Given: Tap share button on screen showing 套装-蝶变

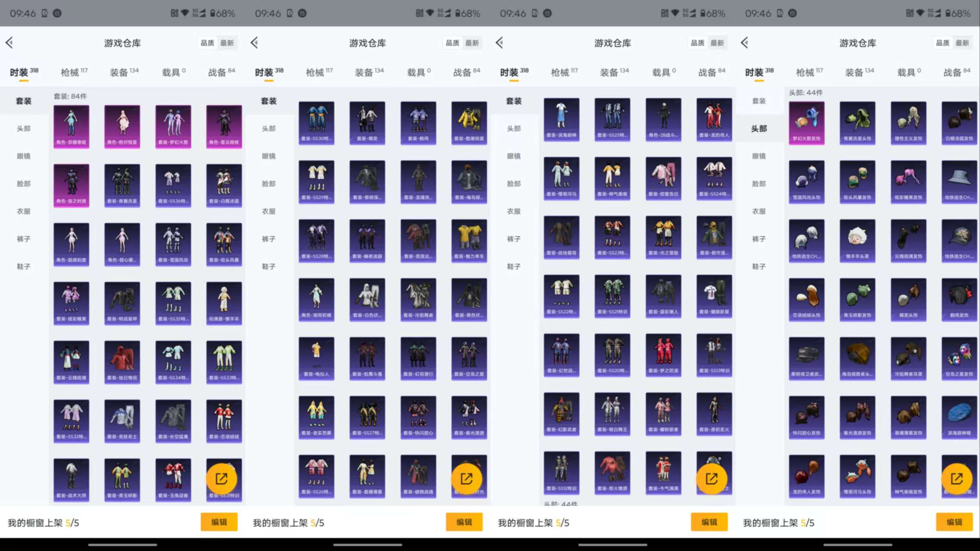Looking at the screenshot, I should [x=467, y=479].
